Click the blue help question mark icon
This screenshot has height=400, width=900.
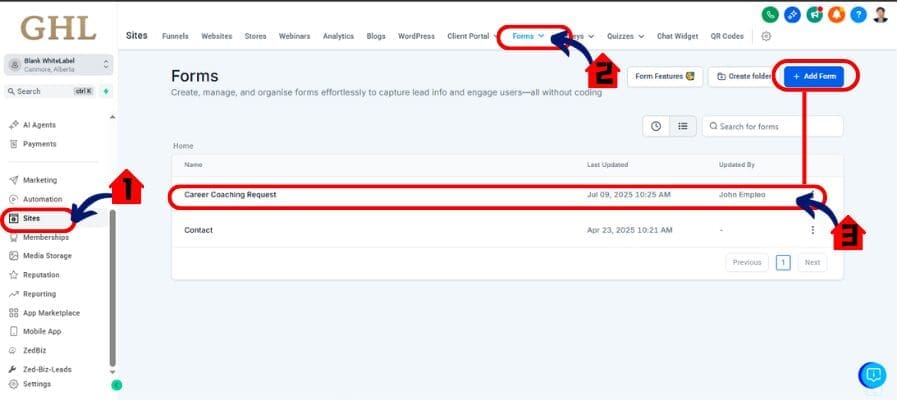(x=858, y=15)
